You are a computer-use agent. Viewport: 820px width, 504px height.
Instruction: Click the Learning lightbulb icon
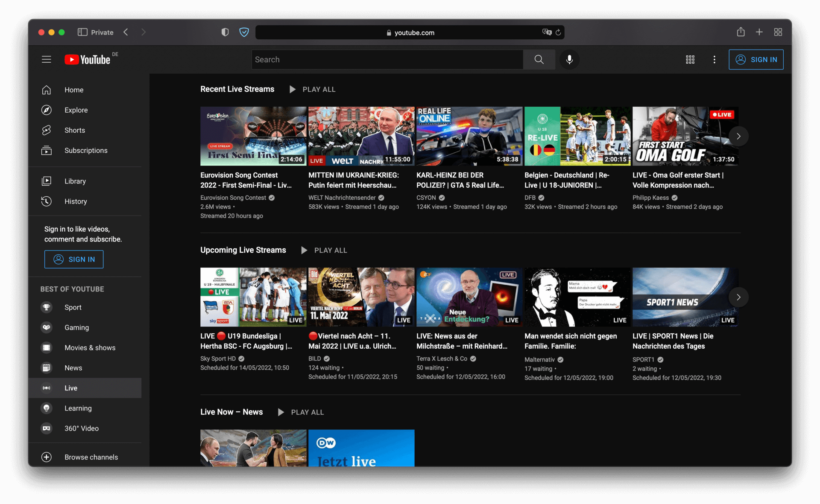[47, 408]
